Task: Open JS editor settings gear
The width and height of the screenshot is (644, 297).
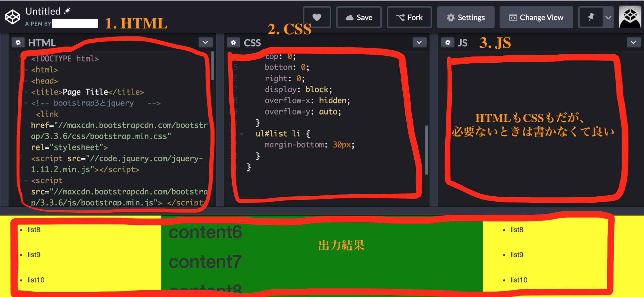Action: 448,43
